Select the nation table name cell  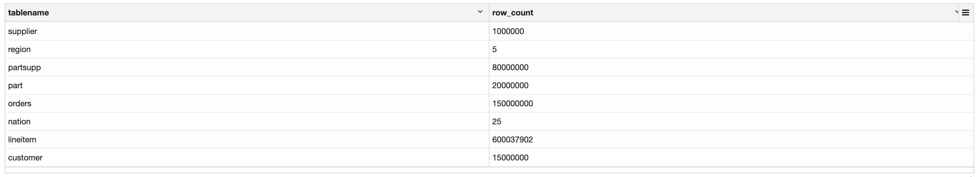[19, 122]
